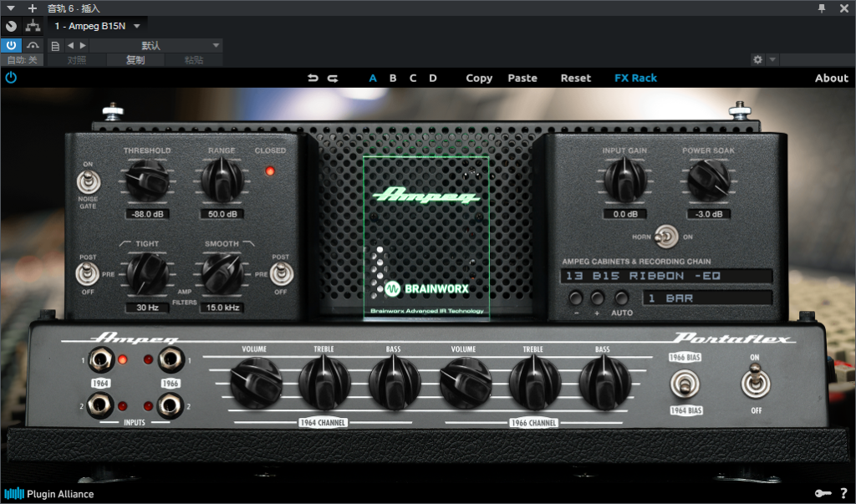The image size is (856, 504).
Task: Toggle the Horn ON switch
Action: (666, 237)
